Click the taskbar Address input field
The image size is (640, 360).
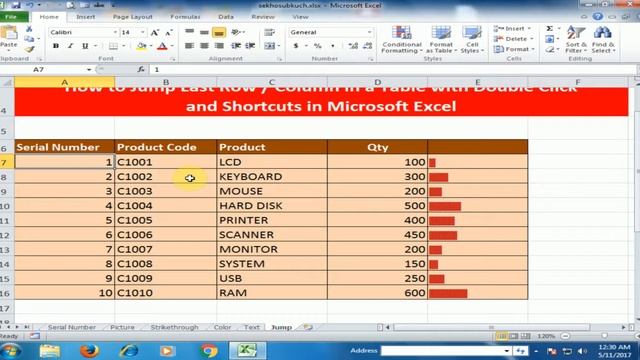442,351
